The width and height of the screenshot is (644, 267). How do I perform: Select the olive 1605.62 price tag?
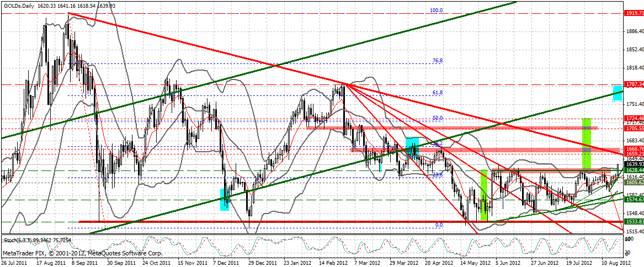(634, 182)
